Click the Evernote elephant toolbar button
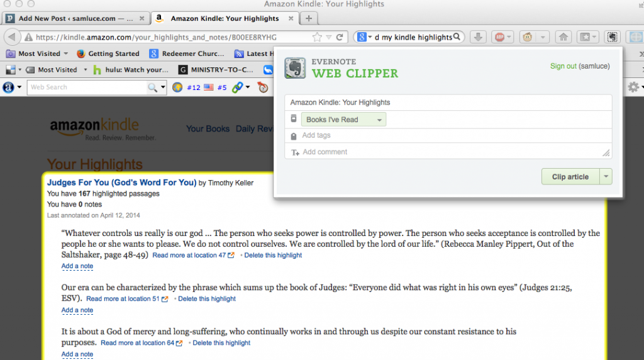644x360 pixels. pyautogui.click(x=613, y=37)
